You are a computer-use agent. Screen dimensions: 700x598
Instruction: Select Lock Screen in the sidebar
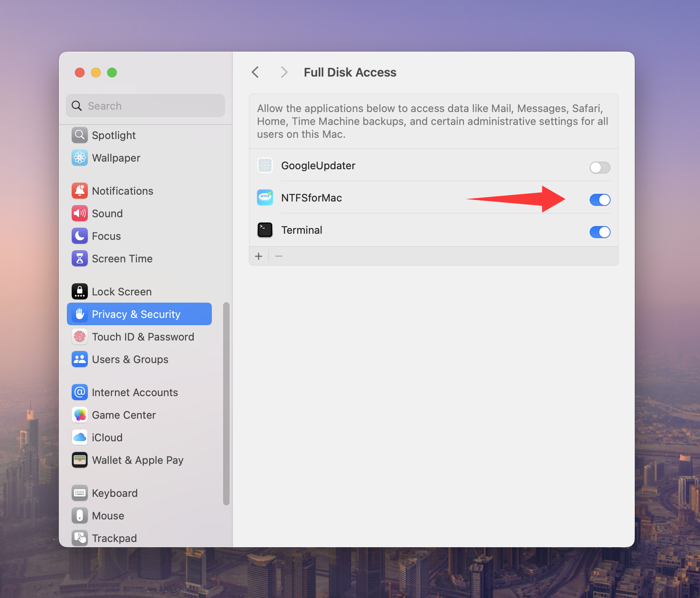[x=122, y=291]
